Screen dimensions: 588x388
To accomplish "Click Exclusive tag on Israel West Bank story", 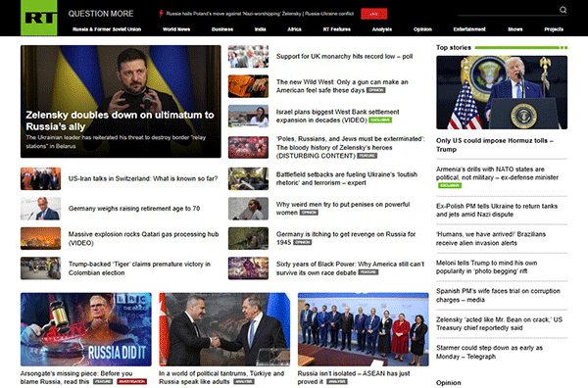I will pyautogui.click(x=380, y=120).
